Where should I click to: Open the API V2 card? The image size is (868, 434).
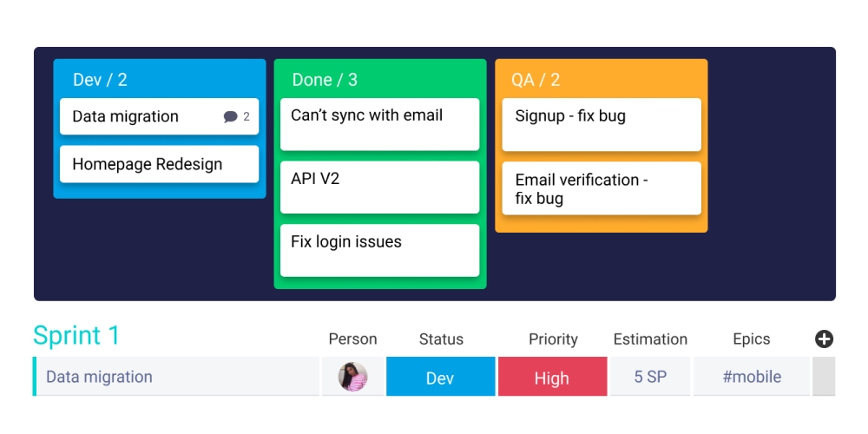point(379,187)
